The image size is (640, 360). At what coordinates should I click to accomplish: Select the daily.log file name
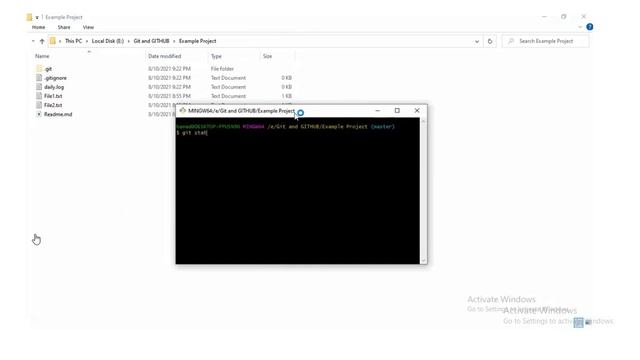(54, 87)
